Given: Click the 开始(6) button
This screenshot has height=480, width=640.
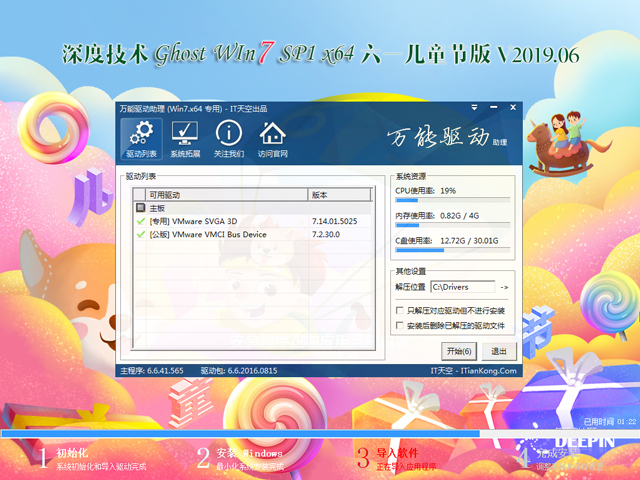Looking at the screenshot, I should pyautogui.click(x=459, y=351).
